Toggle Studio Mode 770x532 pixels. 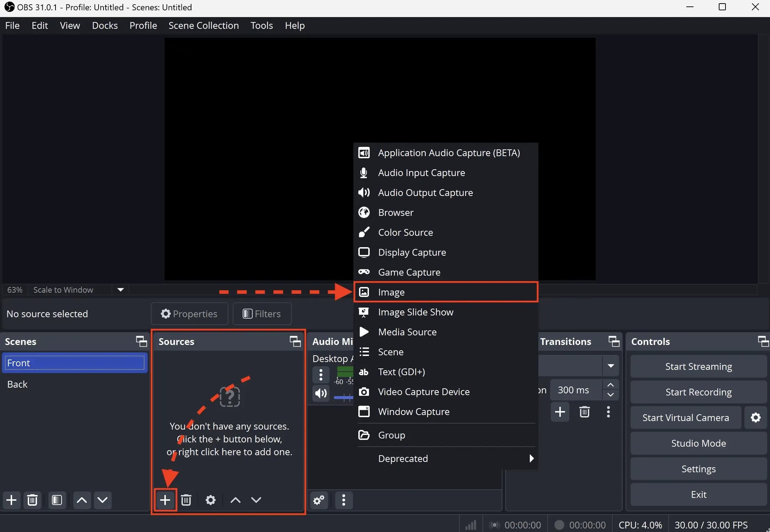[698, 443]
